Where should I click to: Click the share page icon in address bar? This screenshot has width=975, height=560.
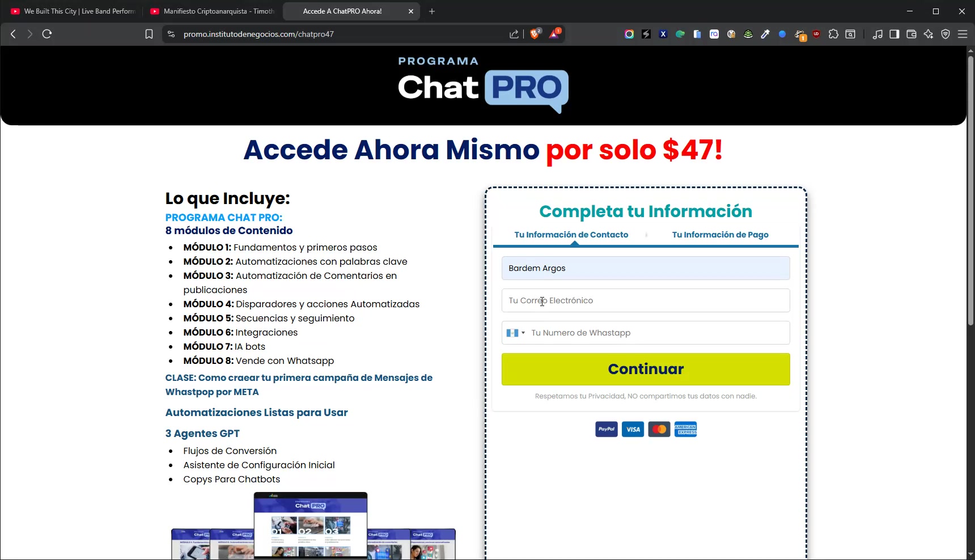click(514, 34)
